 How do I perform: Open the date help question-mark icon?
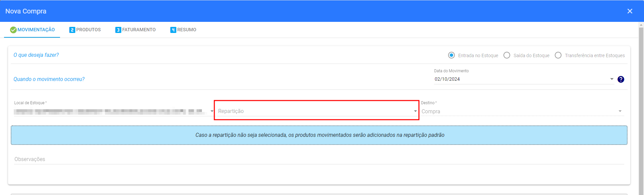pyautogui.click(x=621, y=79)
